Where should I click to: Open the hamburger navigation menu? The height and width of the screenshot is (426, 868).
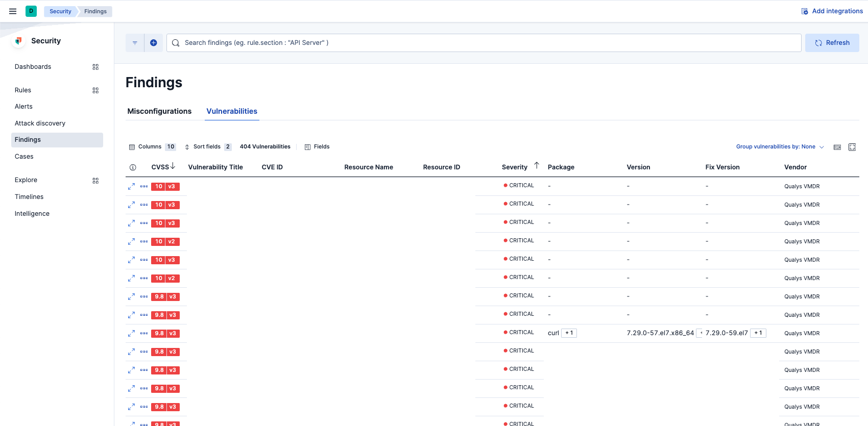tap(13, 11)
